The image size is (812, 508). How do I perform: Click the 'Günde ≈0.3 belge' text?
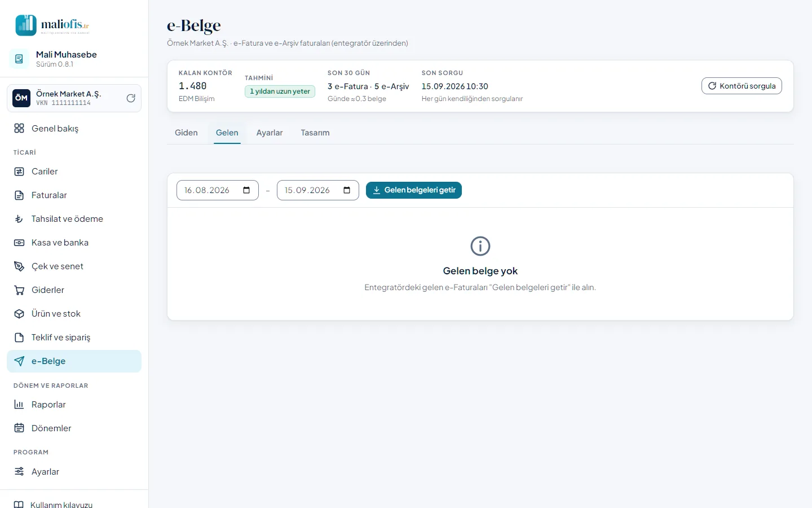coord(357,99)
